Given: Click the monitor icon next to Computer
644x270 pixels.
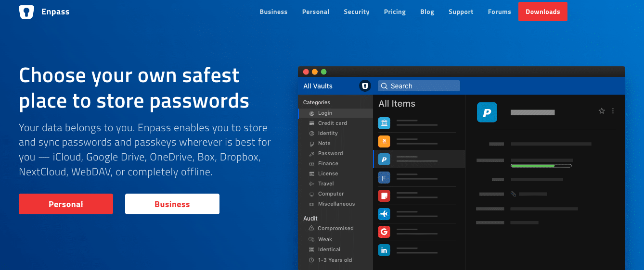Looking at the screenshot, I should click(311, 194).
